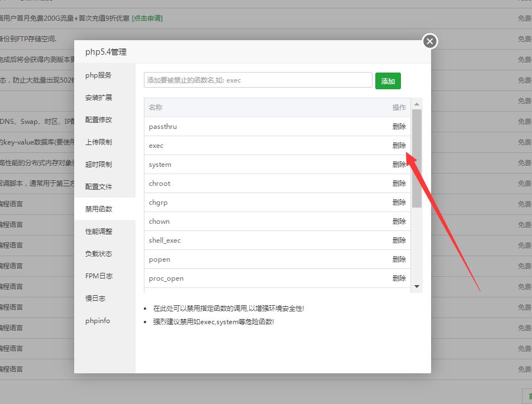Click the 点击申请 link

(147, 18)
